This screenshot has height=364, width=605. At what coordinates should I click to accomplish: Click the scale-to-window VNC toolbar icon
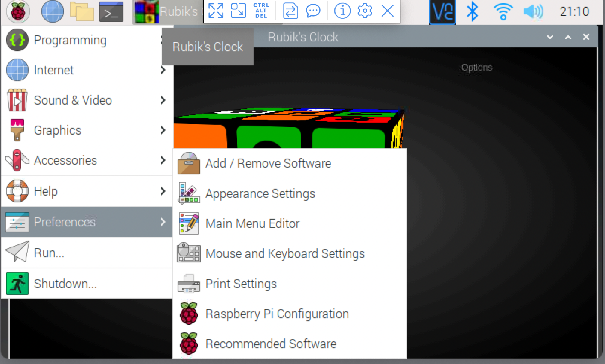click(x=238, y=11)
